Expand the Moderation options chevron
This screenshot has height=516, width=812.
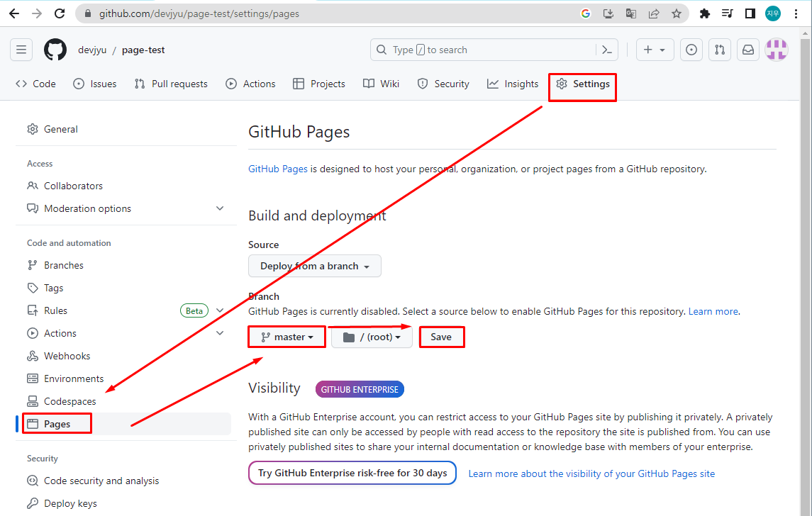click(220, 208)
